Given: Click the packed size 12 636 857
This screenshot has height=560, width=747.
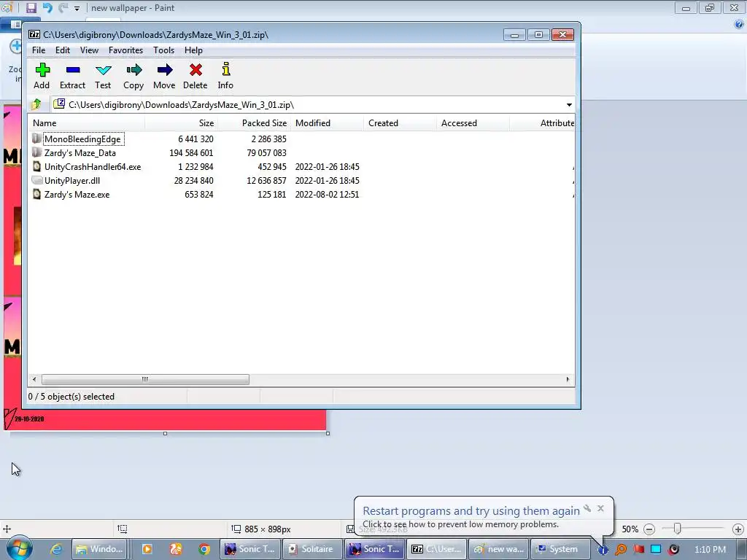Looking at the screenshot, I should 266,181.
